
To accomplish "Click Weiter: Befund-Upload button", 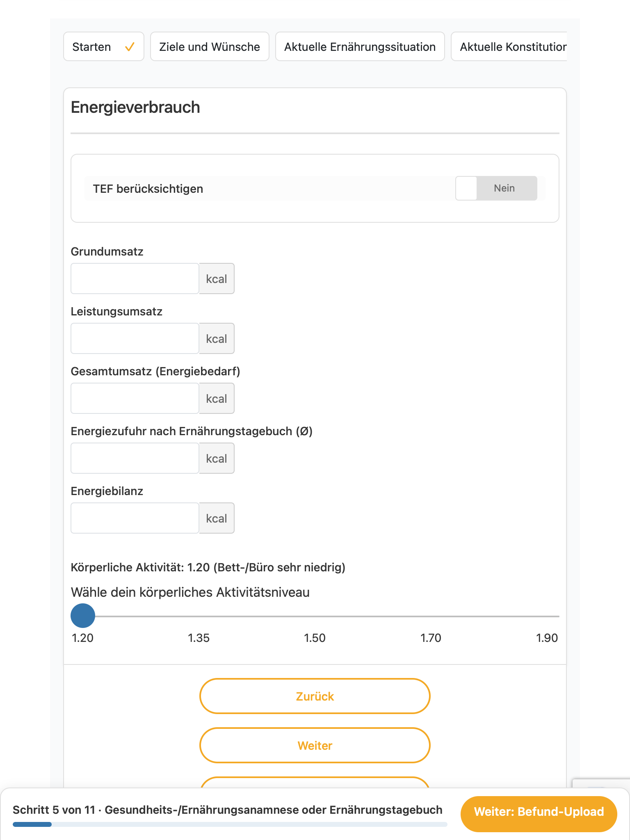I will [539, 812].
